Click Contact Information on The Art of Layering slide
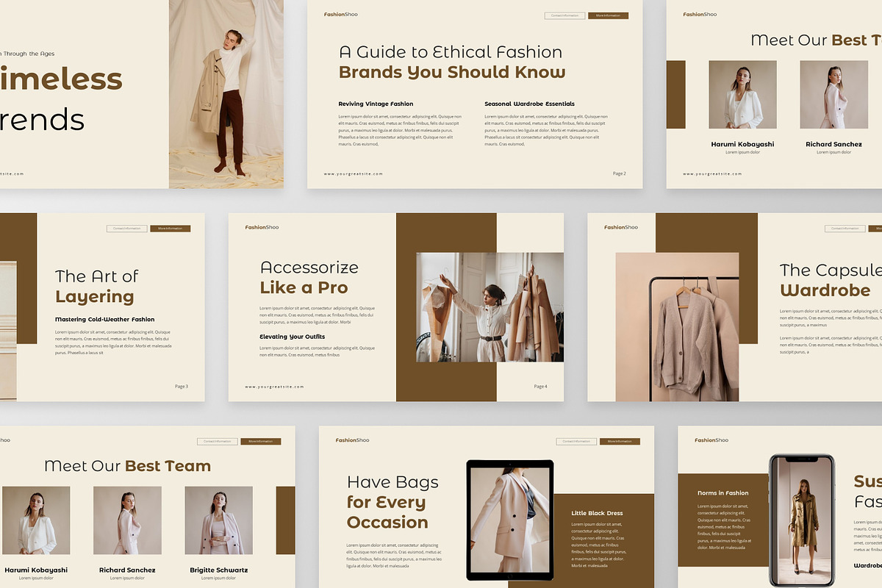The height and width of the screenshot is (588, 882). click(126, 229)
